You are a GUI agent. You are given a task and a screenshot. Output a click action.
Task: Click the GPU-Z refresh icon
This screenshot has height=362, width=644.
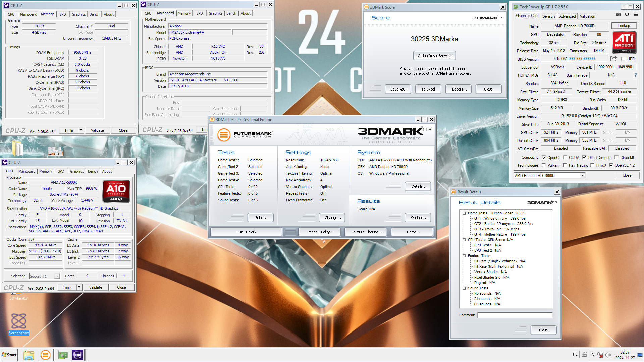(627, 15)
